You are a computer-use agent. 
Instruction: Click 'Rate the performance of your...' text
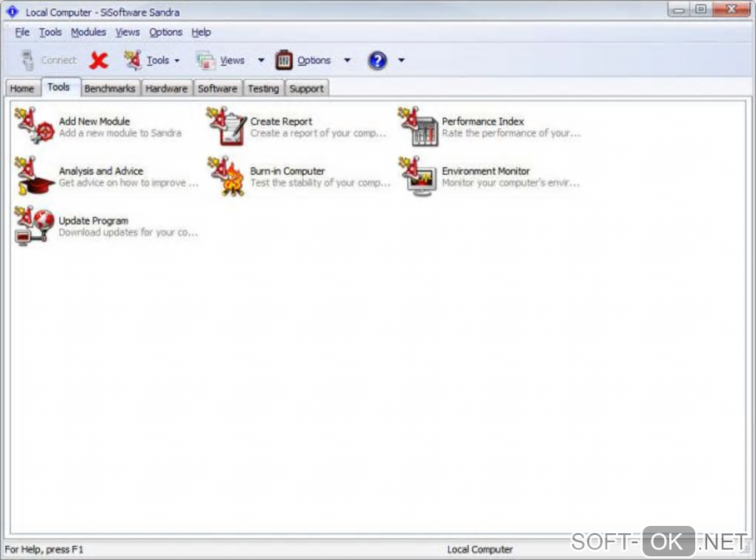[511, 133]
